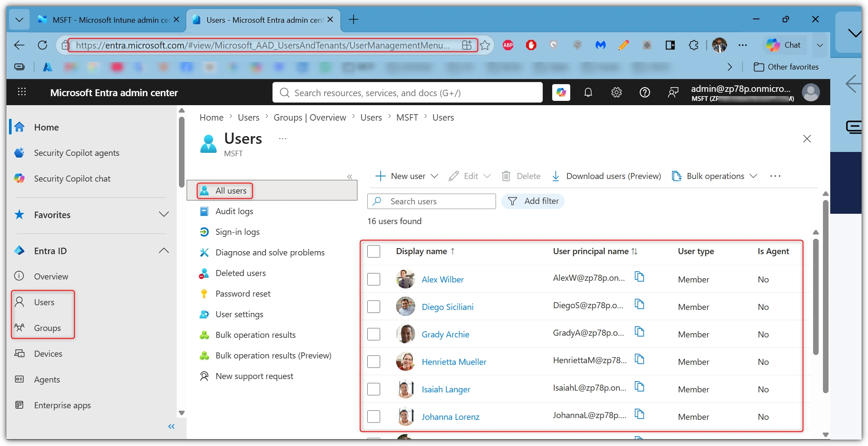
Task: Open the feedback icon in header
Action: pos(673,92)
